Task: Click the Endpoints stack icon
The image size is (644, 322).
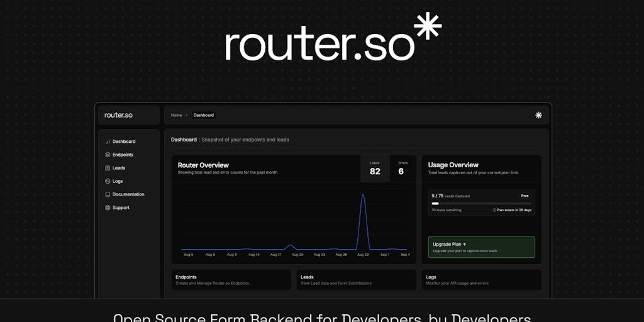Action: tap(108, 155)
